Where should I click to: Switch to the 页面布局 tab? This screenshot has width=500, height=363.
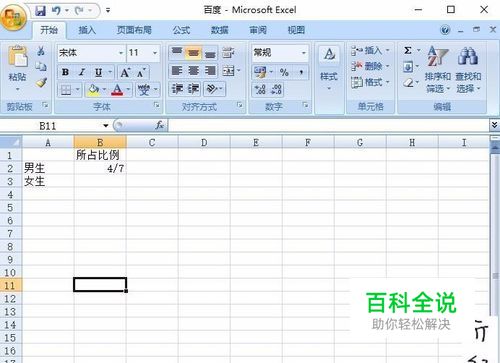click(x=134, y=30)
